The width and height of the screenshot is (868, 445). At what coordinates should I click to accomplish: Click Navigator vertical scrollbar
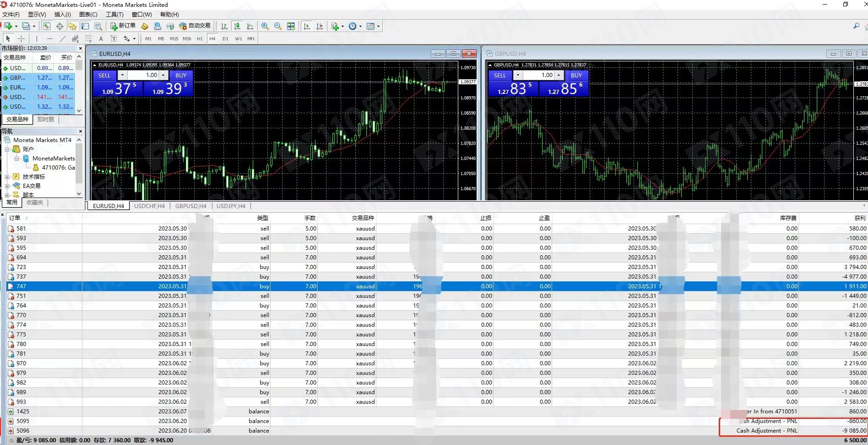[79, 167]
